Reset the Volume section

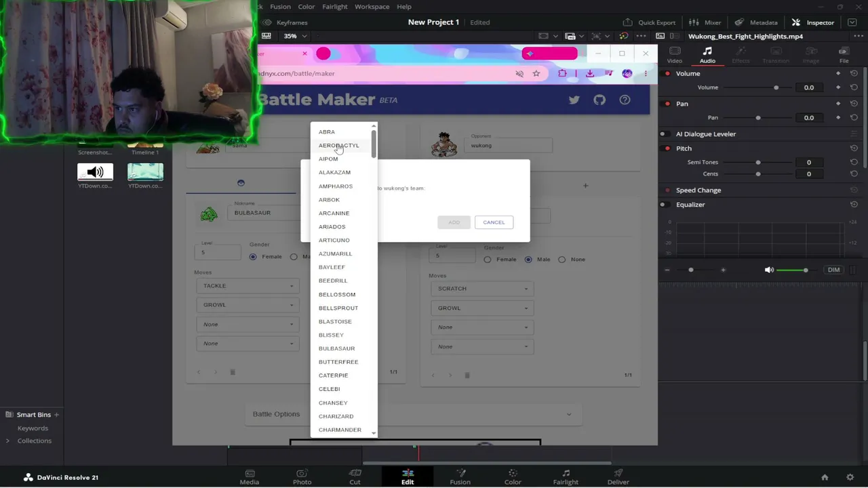854,73
